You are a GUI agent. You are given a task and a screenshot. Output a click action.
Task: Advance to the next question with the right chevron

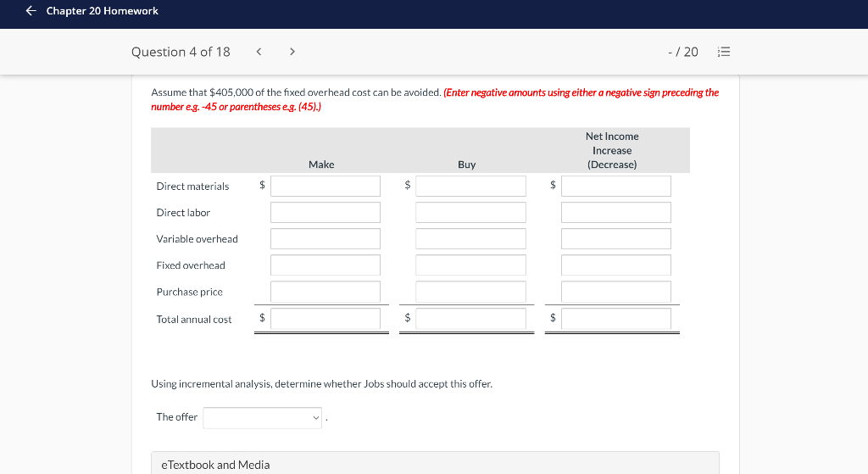pos(292,52)
